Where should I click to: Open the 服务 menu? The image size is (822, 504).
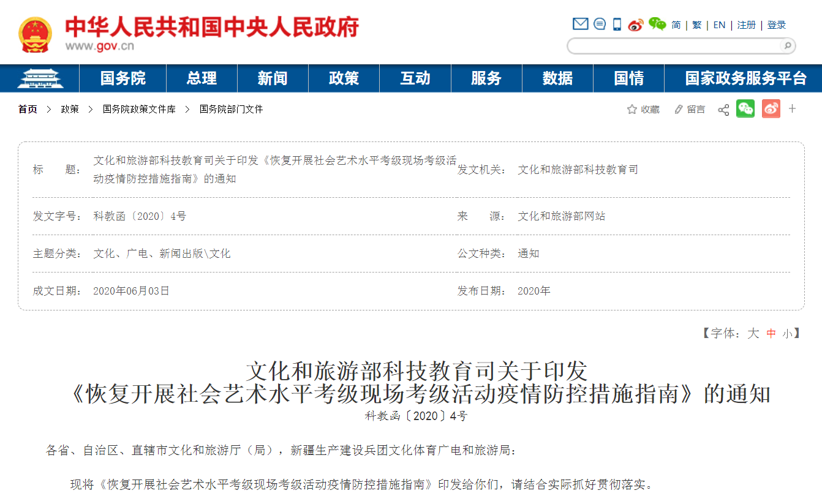click(486, 78)
